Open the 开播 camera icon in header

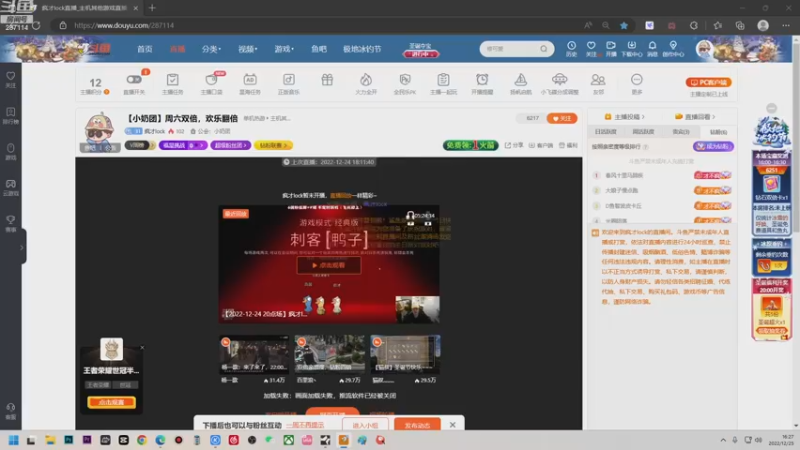611,48
